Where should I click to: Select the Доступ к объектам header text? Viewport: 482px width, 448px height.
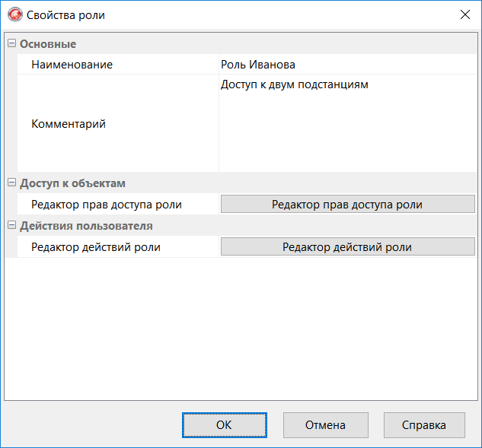point(72,183)
